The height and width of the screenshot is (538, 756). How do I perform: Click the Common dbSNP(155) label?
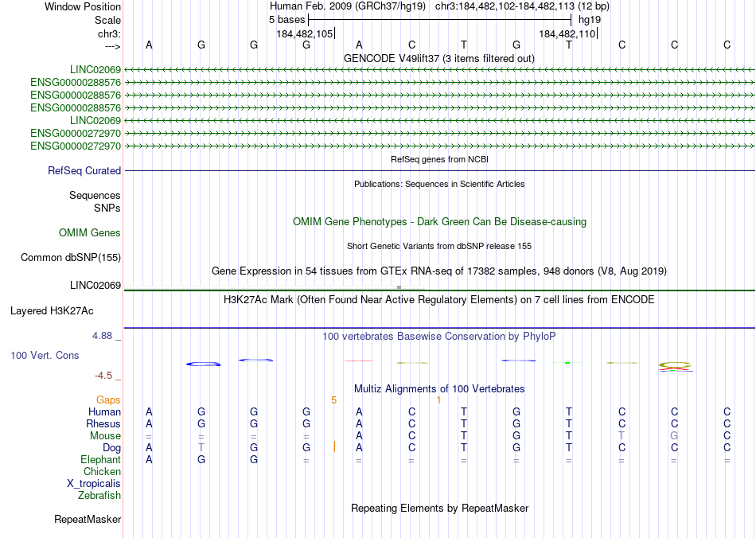70,257
